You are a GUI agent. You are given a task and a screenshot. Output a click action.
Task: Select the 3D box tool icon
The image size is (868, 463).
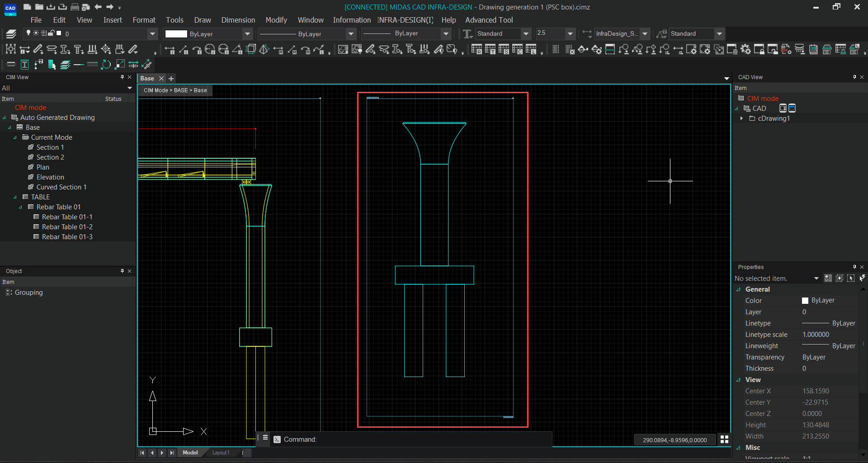click(x=251, y=49)
